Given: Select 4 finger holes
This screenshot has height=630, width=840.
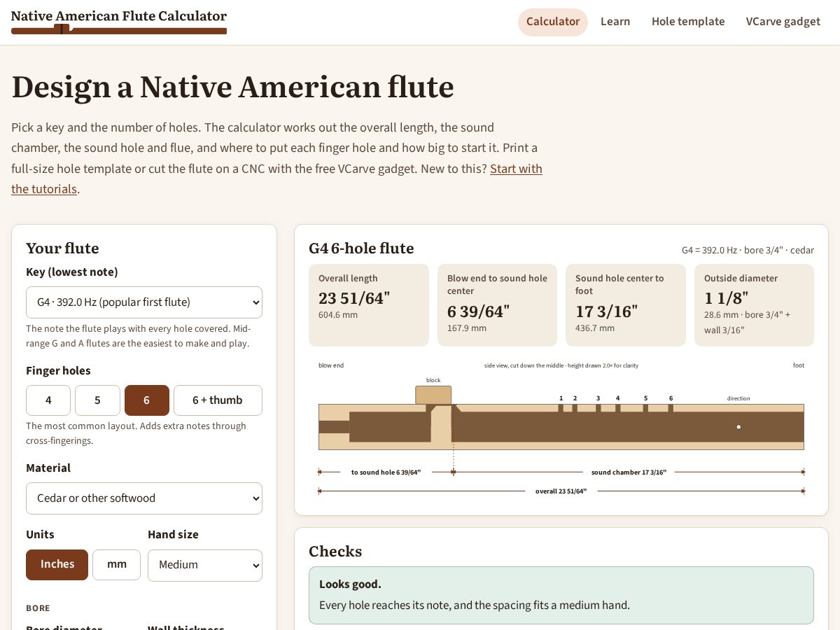Looking at the screenshot, I should (48, 400).
